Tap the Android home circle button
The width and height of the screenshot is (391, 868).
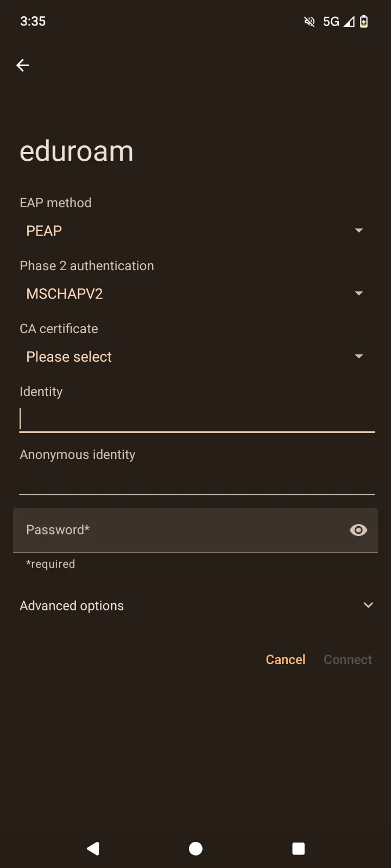195,848
